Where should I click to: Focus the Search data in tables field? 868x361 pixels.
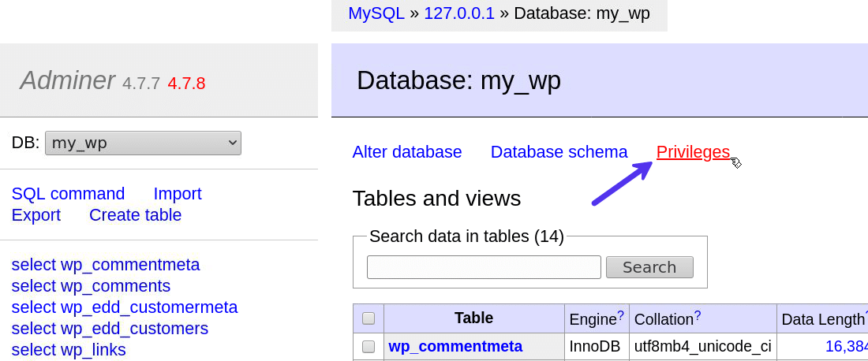click(484, 267)
